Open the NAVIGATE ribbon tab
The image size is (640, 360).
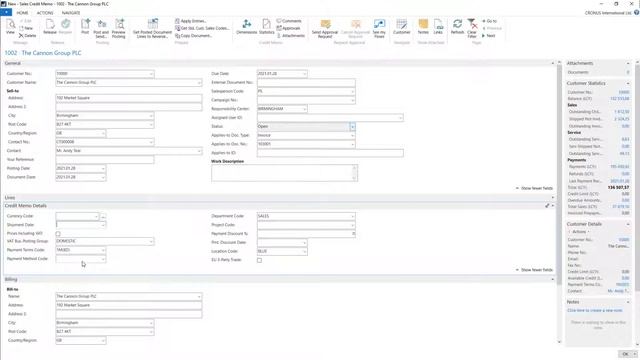point(71,13)
